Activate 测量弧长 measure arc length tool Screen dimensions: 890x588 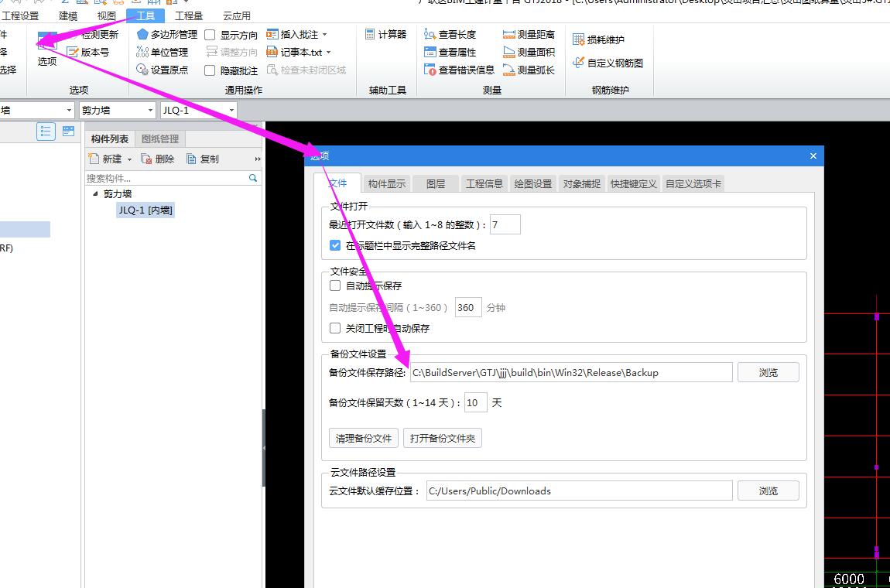pos(529,70)
